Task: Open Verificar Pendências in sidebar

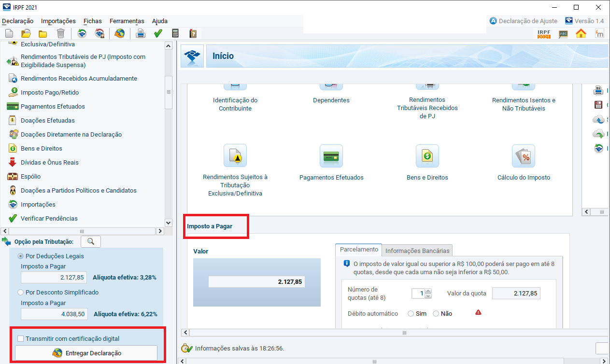Action: [49, 218]
